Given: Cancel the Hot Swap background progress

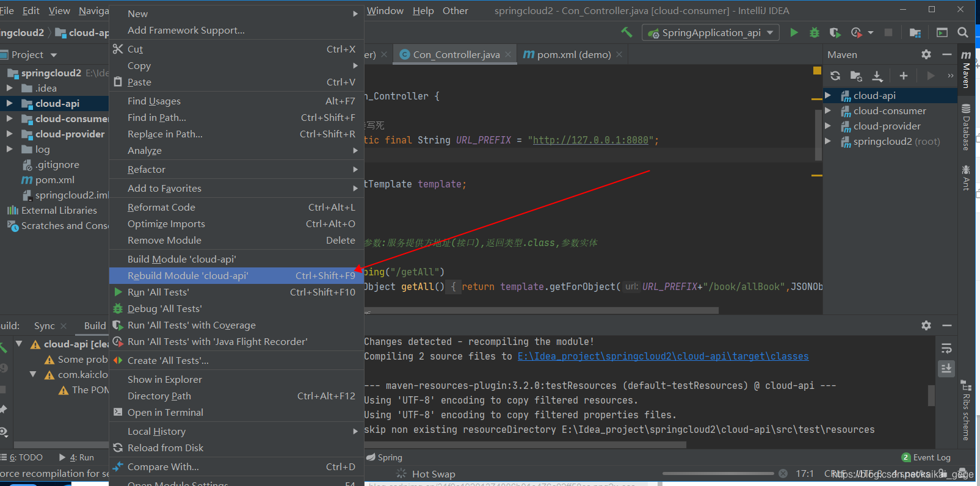Looking at the screenshot, I should [x=783, y=473].
